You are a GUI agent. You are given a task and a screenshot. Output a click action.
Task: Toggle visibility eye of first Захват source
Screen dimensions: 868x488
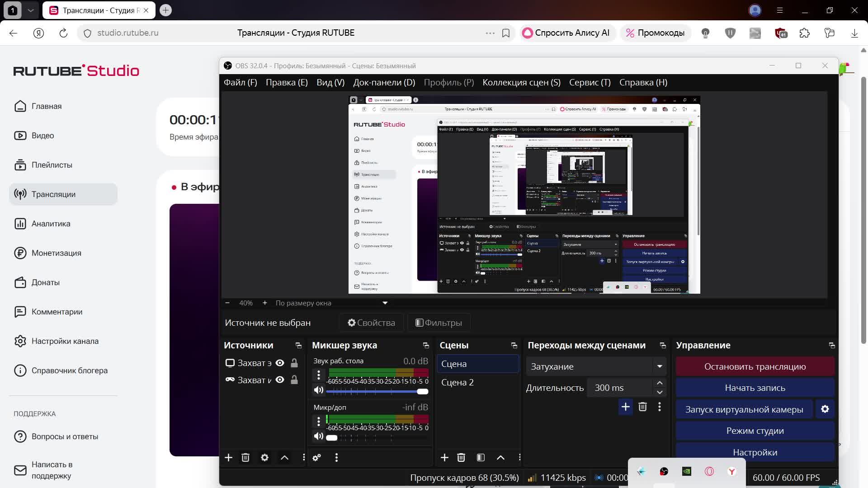pos(280,363)
